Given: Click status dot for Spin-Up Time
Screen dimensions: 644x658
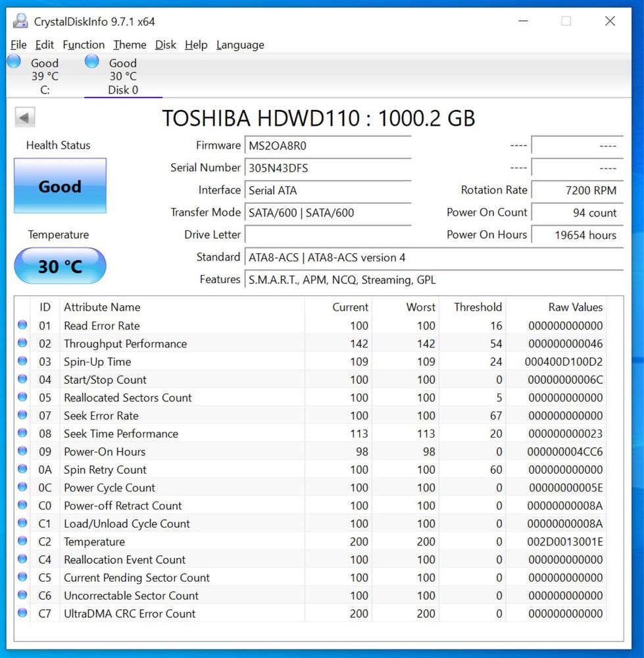Looking at the screenshot, I should pyautogui.click(x=22, y=361).
